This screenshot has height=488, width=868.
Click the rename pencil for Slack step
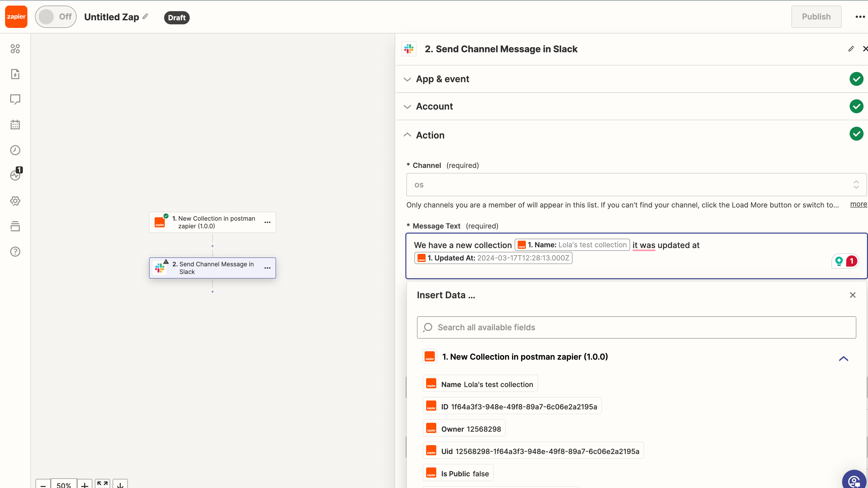pos(851,49)
